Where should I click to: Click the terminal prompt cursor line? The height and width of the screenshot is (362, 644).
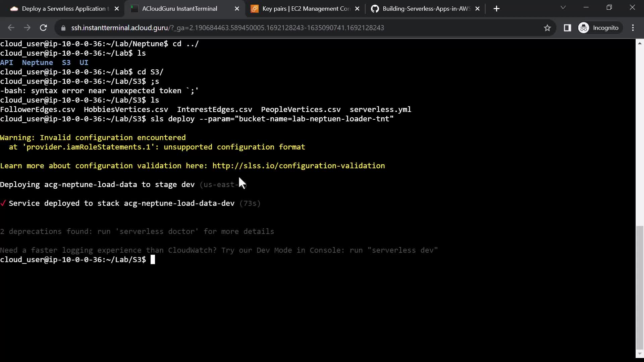(x=153, y=260)
